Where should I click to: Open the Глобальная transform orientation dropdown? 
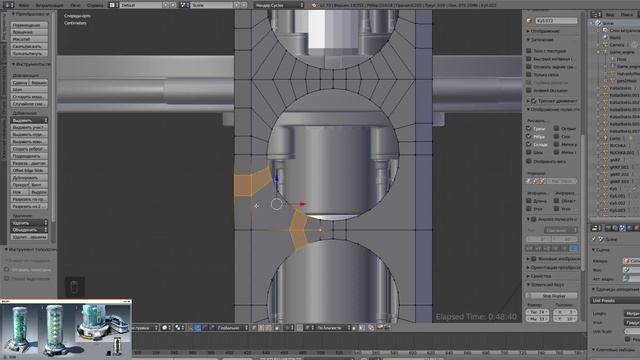pyautogui.click(x=232, y=328)
